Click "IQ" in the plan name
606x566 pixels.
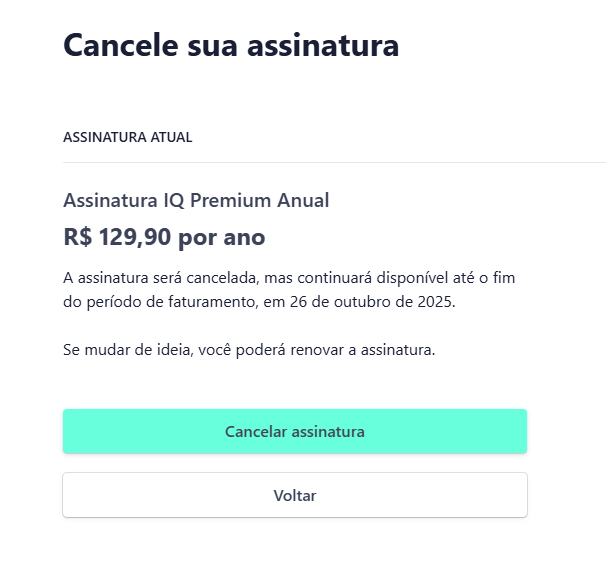click(x=174, y=200)
